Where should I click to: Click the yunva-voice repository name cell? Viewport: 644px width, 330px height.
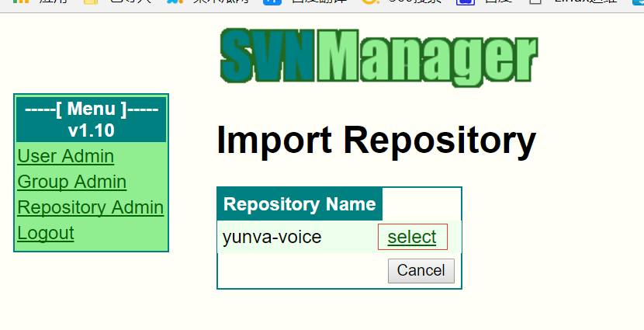(272, 237)
